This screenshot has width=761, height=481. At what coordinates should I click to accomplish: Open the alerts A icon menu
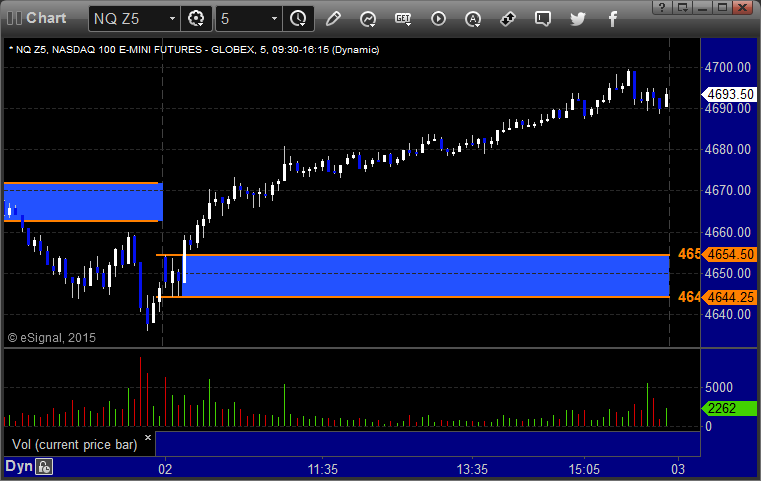473,19
